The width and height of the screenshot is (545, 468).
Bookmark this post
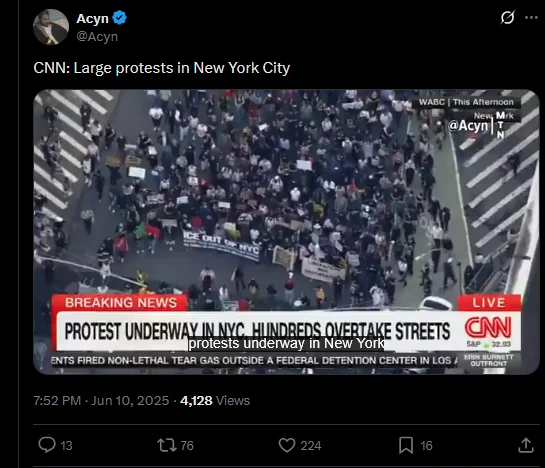(x=406, y=445)
